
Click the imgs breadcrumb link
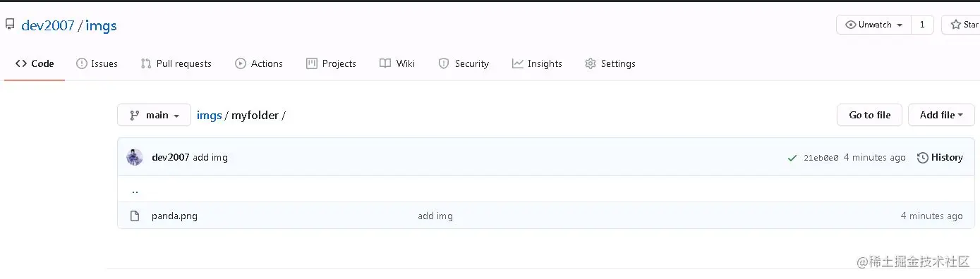point(209,115)
